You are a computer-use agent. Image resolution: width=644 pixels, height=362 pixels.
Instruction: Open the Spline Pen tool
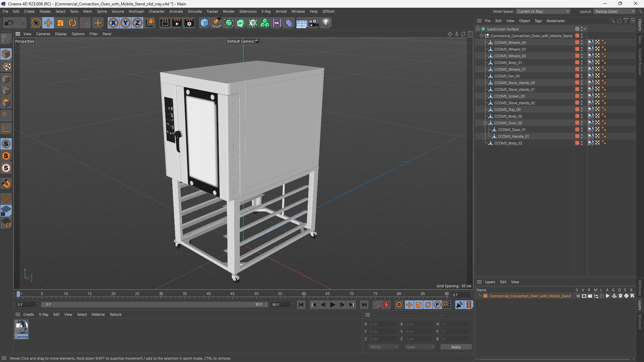click(x=217, y=23)
